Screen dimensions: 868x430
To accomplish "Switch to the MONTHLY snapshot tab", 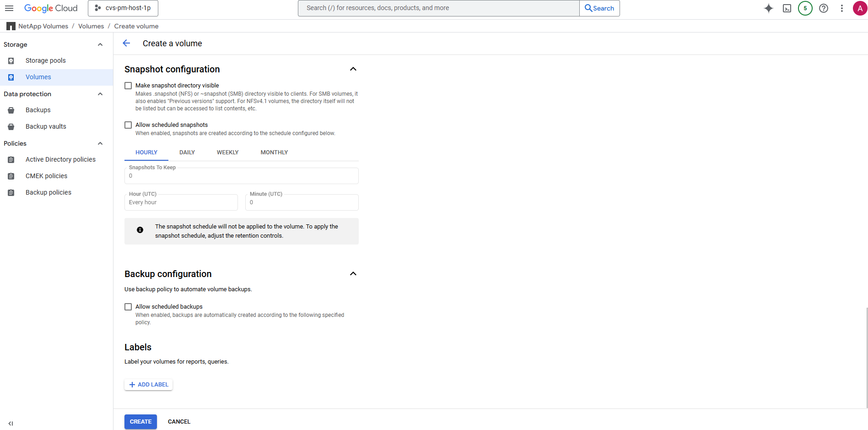I will [x=274, y=152].
